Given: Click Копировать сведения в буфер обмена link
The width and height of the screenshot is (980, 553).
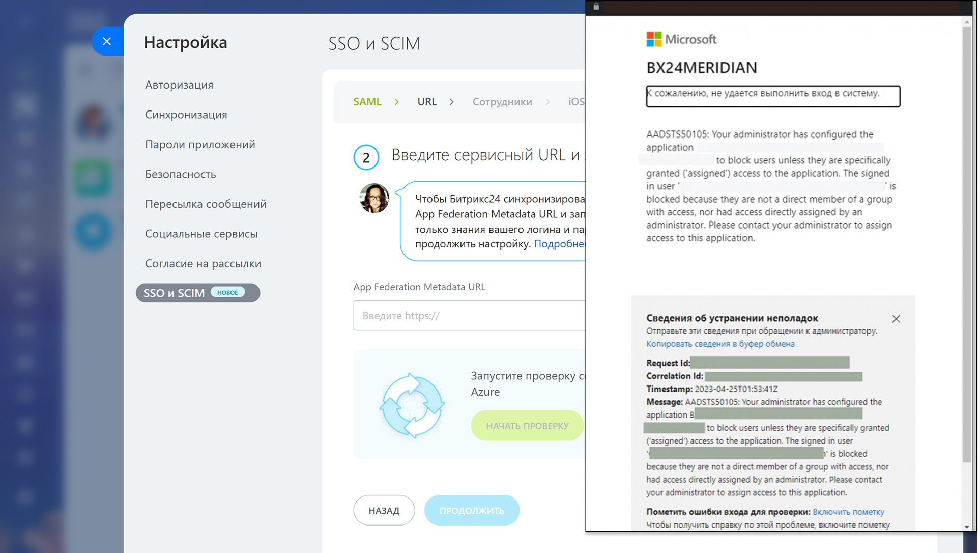Looking at the screenshot, I should point(720,344).
